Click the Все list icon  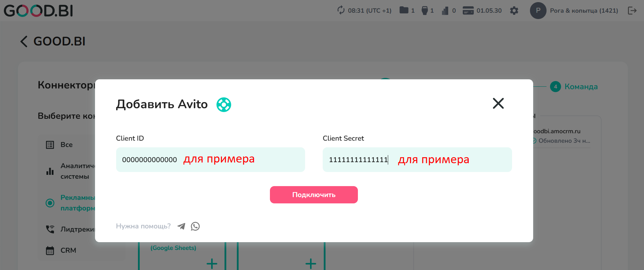[50, 145]
